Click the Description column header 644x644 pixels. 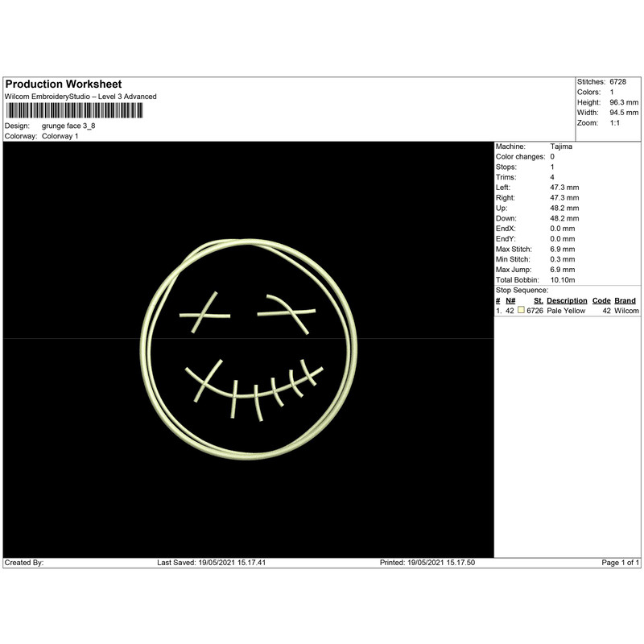(x=567, y=300)
